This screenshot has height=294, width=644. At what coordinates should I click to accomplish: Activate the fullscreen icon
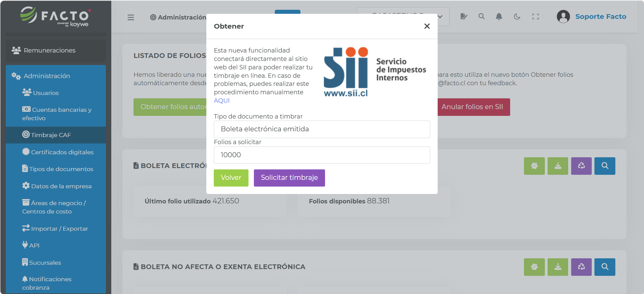[535, 16]
